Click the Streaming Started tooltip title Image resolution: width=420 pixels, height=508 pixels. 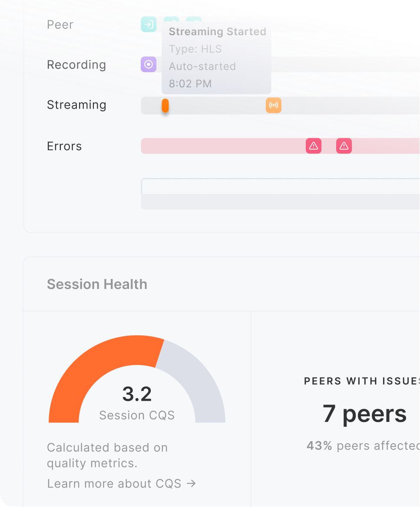pos(217,32)
